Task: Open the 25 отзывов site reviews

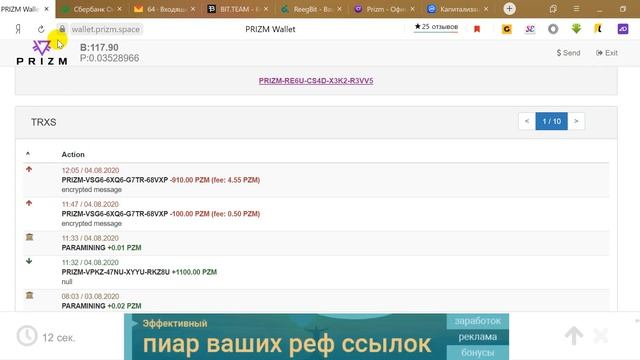Action: click(x=436, y=27)
